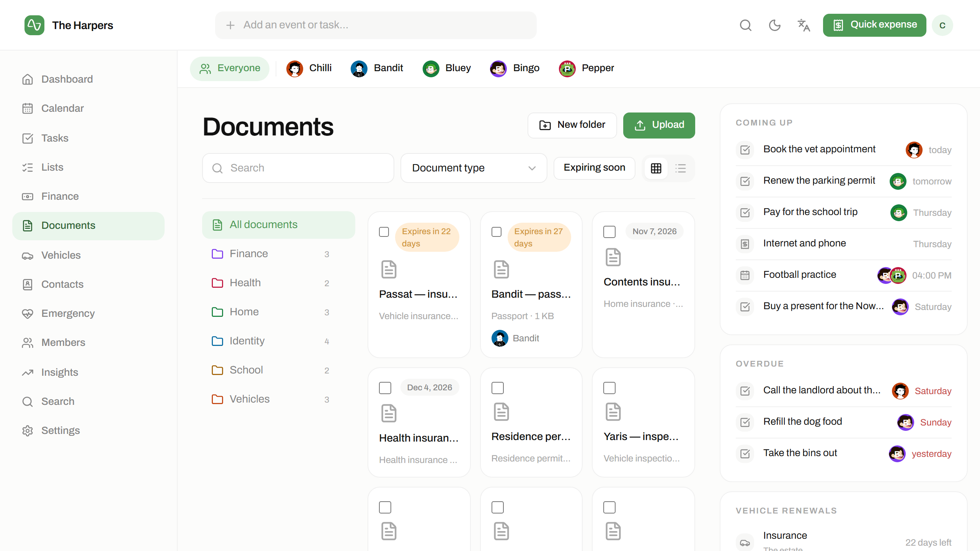Select the Bandit passport document checkbox
Screen dimensions: 980x551
(x=497, y=232)
